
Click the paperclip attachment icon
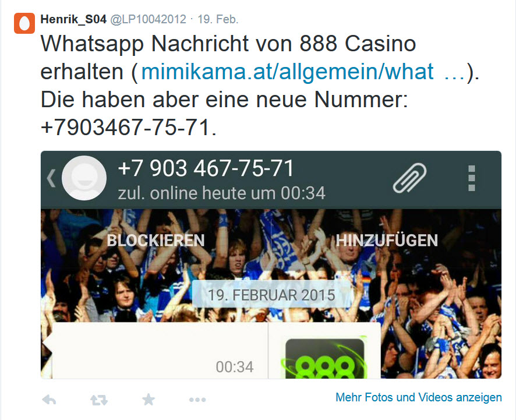click(x=409, y=178)
